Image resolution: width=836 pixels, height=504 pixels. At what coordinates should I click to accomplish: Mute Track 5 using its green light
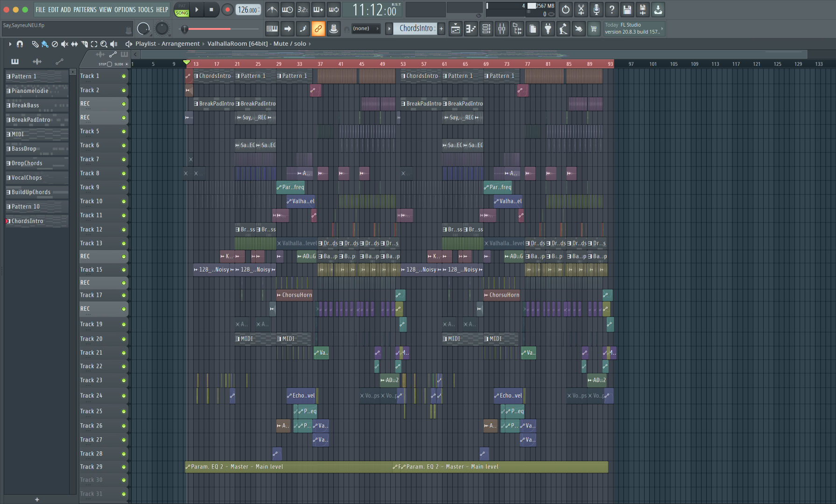click(x=124, y=132)
